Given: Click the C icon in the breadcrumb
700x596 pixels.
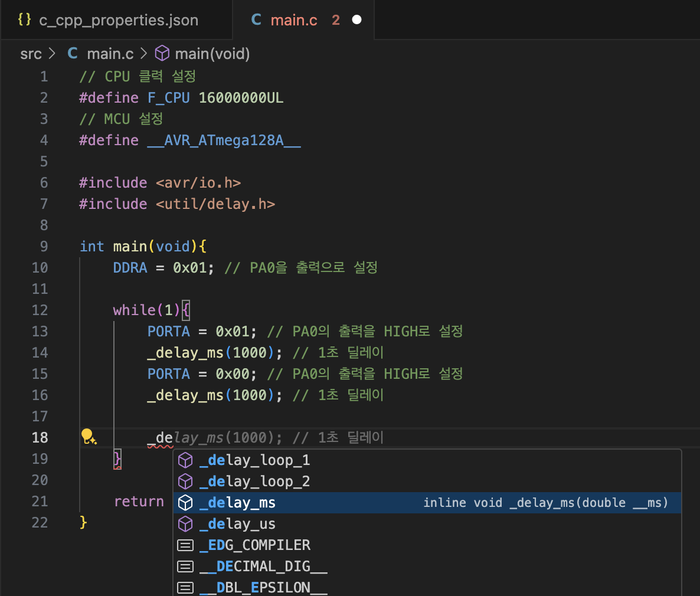Looking at the screenshot, I should (x=73, y=54).
